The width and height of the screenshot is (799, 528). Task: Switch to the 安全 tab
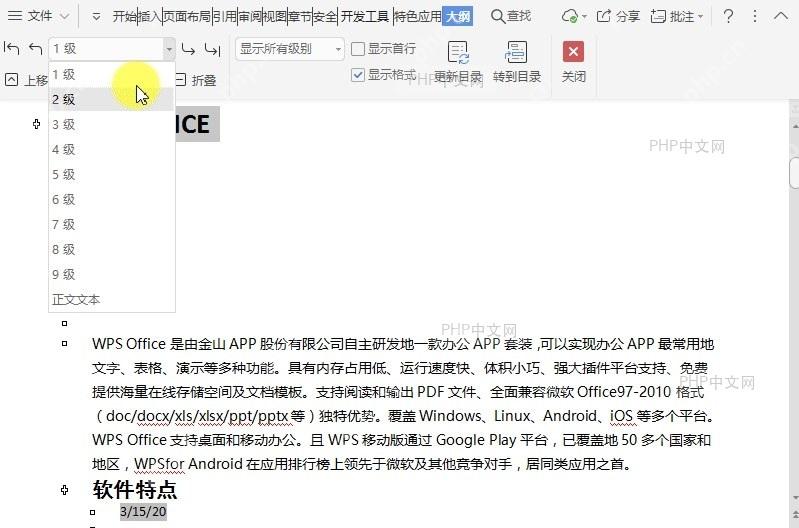click(x=325, y=16)
